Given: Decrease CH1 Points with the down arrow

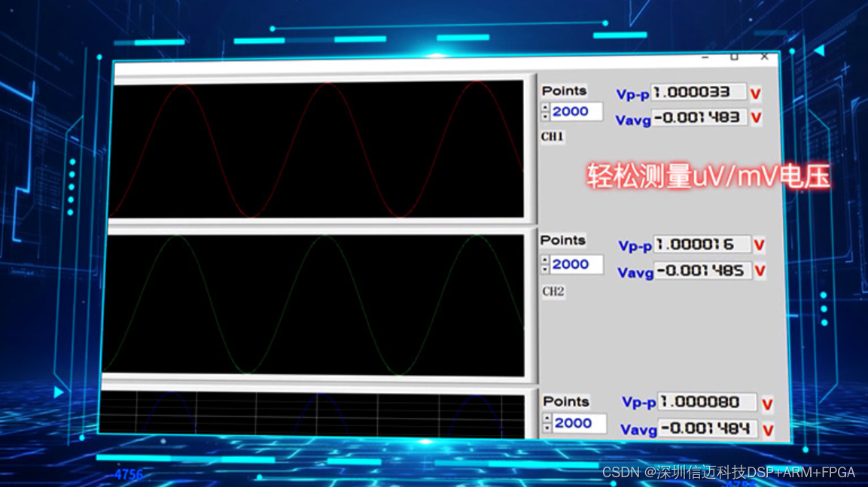Looking at the screenshot, I should click(x=545, y=116).
